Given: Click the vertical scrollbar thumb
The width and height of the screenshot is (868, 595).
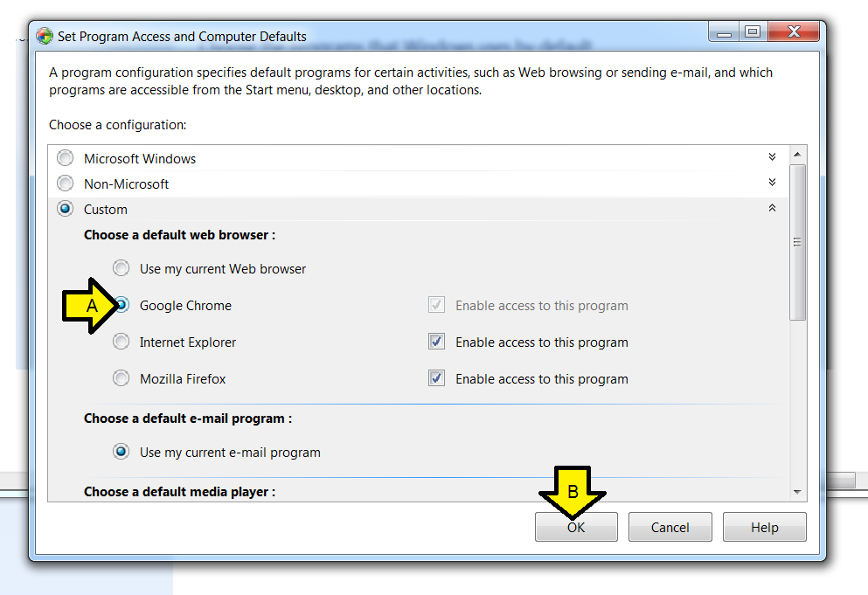Looking at the screenshot, I should coord(797,242).
